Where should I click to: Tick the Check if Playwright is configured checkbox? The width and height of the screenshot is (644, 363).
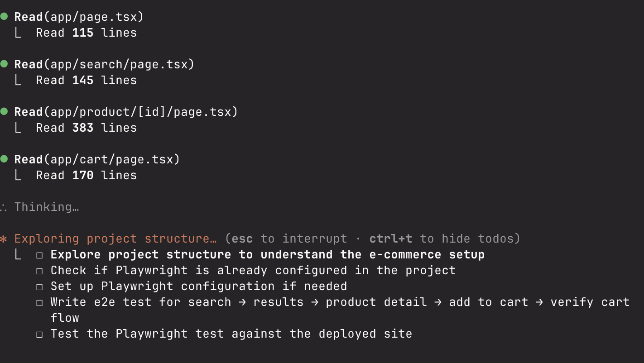coord(40,271)
